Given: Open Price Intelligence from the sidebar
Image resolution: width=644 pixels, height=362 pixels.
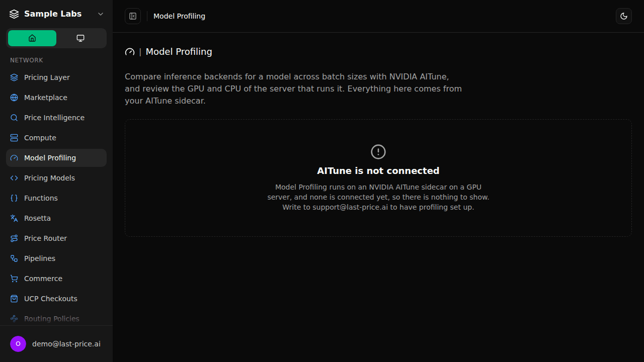Looking at the screenshot, I should pyautogui.click(x=56, y=118).
